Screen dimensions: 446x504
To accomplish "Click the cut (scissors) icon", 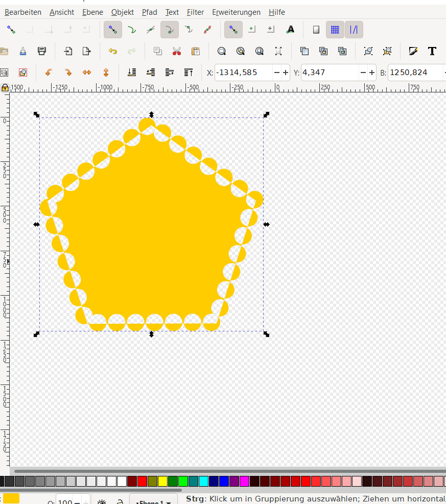I will [x=177, y=51].
